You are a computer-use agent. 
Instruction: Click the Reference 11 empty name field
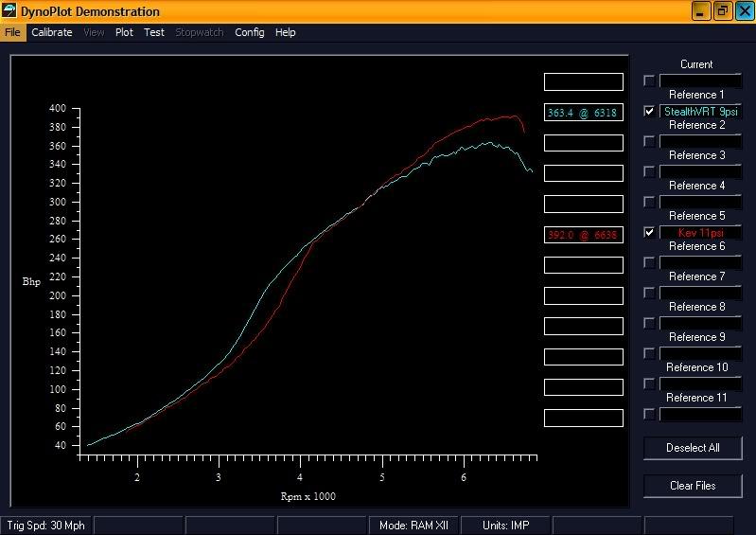[x=700, y=415]
